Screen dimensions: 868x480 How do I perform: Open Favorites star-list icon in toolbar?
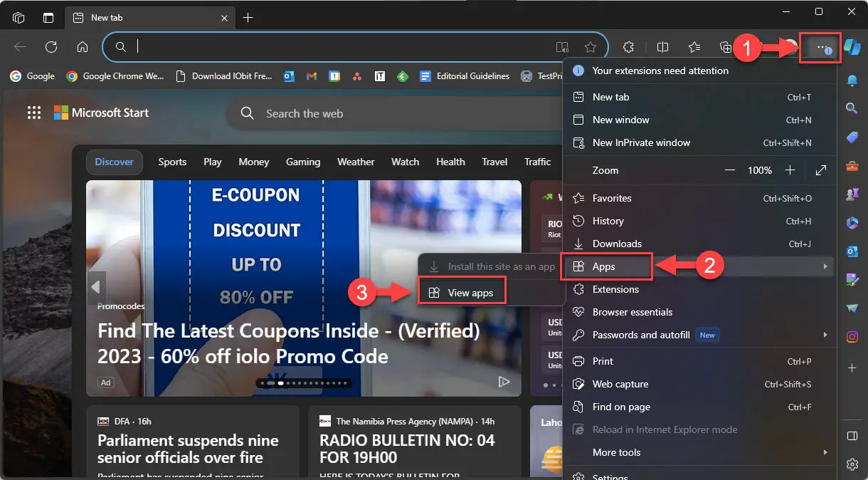(694, 47)
